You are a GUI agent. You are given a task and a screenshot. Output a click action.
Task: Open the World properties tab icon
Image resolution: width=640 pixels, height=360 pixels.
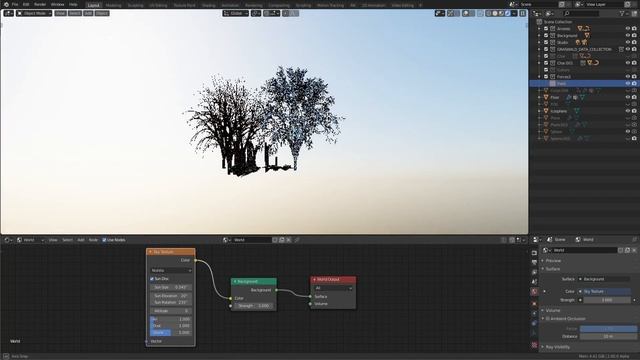[x=534, y=292]
